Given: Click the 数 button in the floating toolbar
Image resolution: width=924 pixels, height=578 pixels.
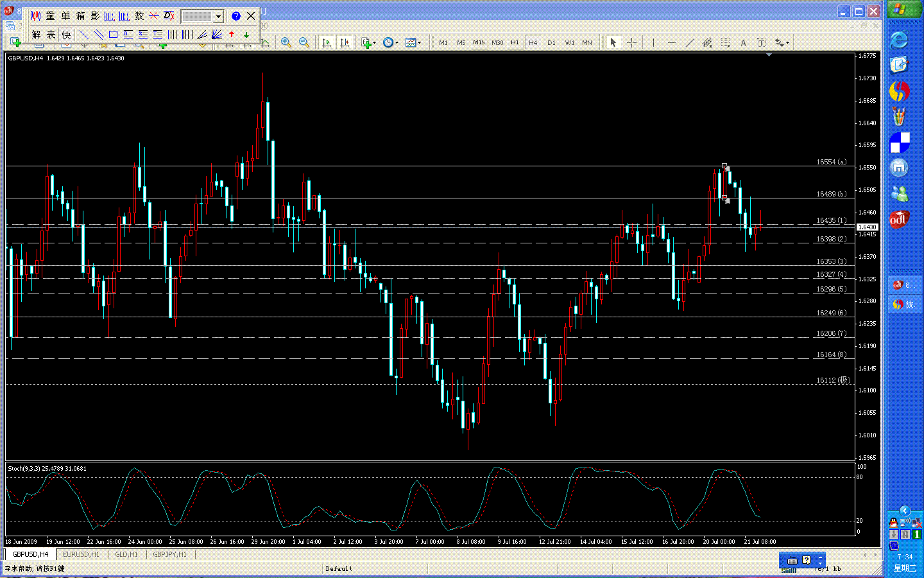Looking at the screenshot, I should click(x=139, y=16).
